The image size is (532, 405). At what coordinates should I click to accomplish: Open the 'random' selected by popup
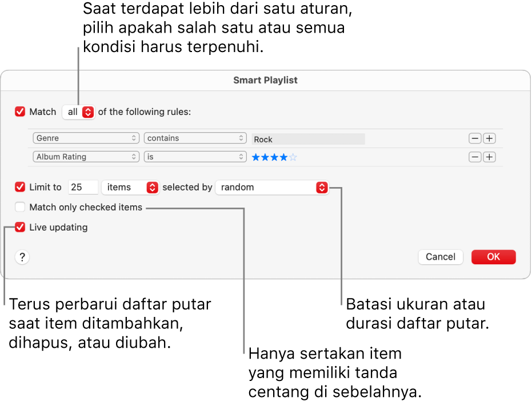[272, 187]
